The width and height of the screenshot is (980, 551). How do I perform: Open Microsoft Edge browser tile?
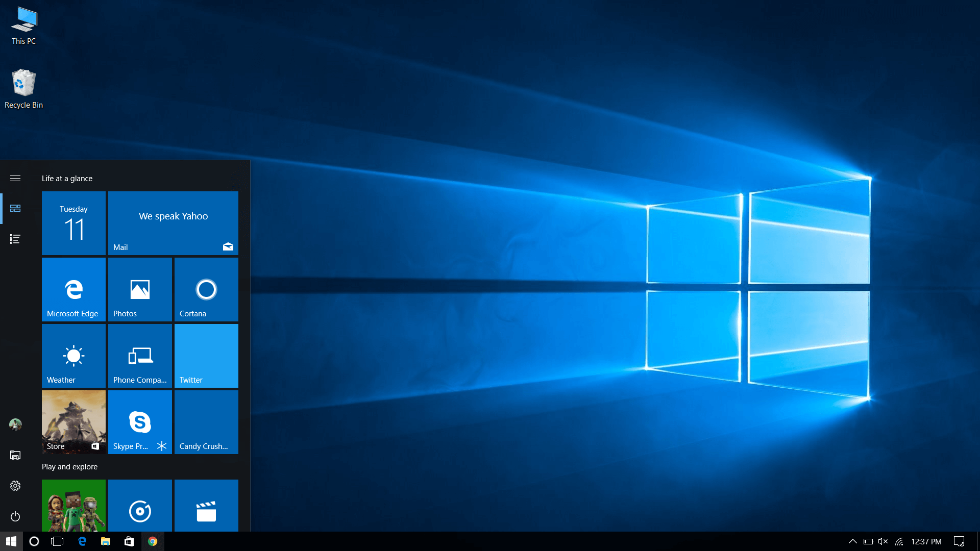(72, 289)
